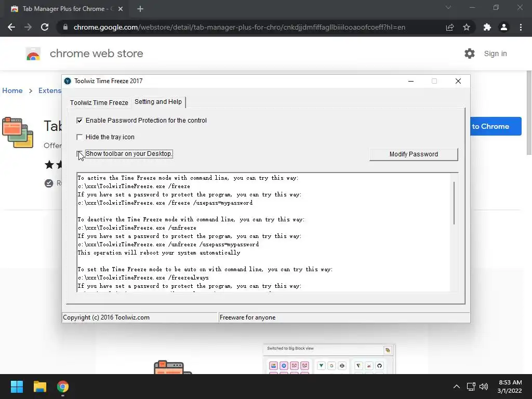Close the Tab Manager Plus tab
This screenshot has height=399, width=532.
(121, 9)
